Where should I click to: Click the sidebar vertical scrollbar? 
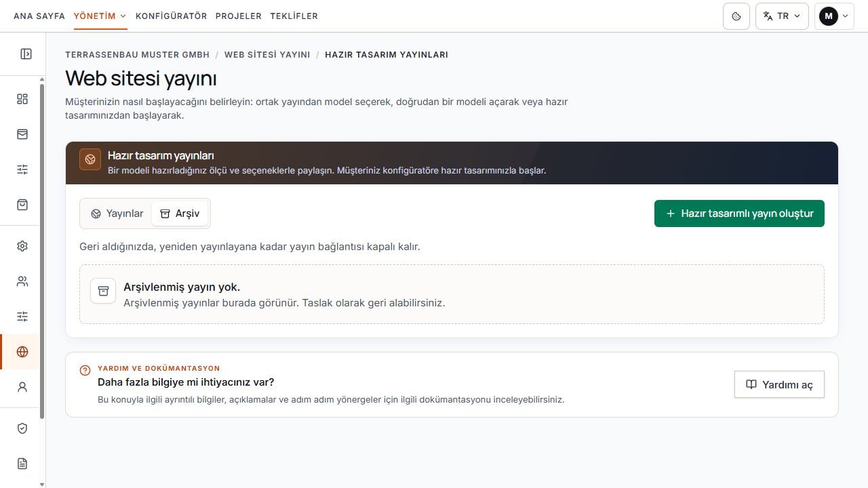42,251
